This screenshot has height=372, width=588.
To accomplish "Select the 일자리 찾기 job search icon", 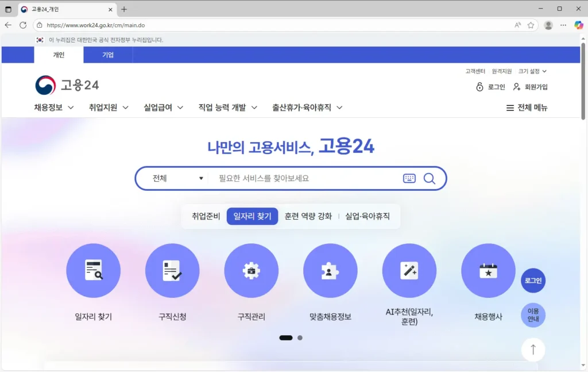I will click(94, 270).
